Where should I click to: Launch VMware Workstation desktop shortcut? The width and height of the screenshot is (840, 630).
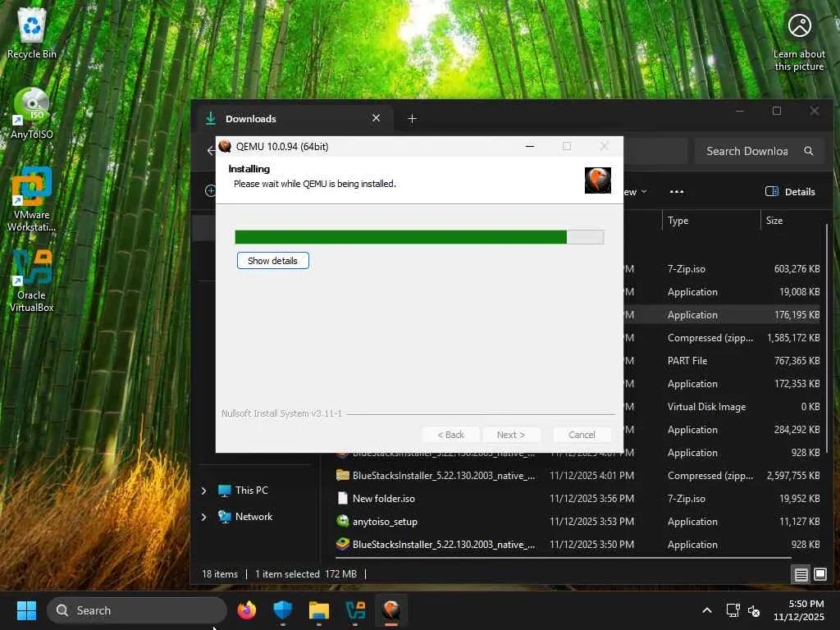coord(32,199)
